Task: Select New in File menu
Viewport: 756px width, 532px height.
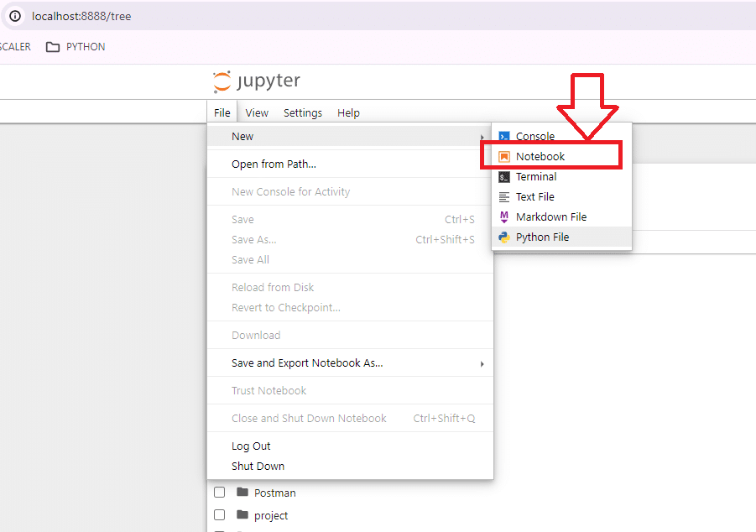Action: coord(350,137)
